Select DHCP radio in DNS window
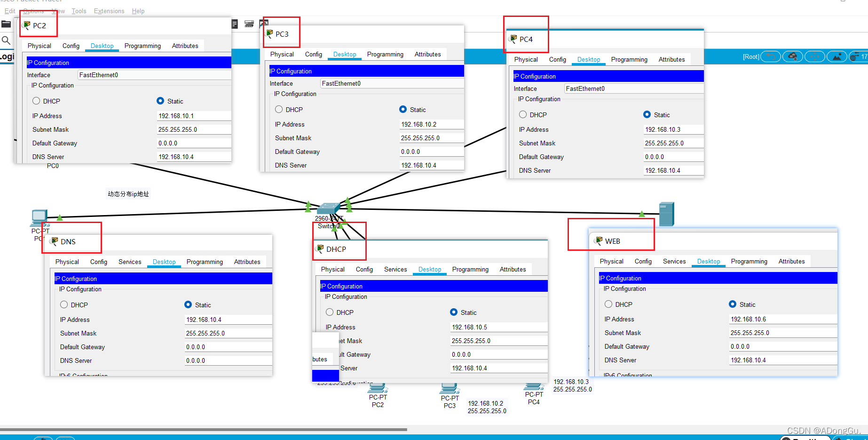Screen dimensions: 868x440 click(x=64, y=304)
